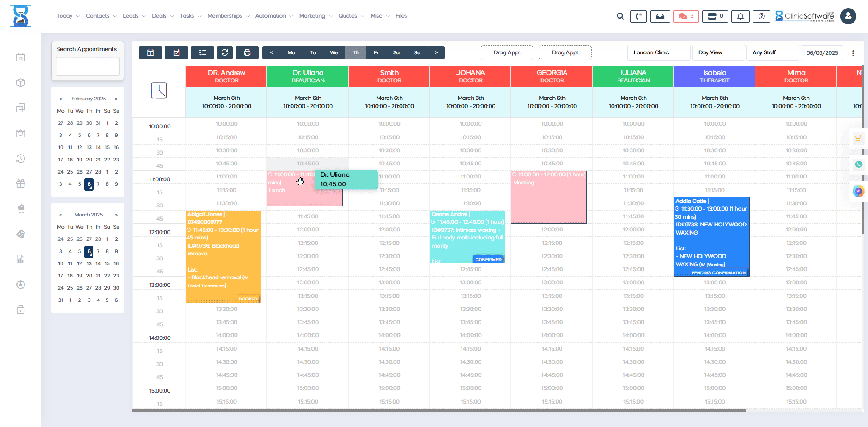This screenshot has height=427, width=868.
Task: Open the Day View dropdown
Action: coord(718,52)
